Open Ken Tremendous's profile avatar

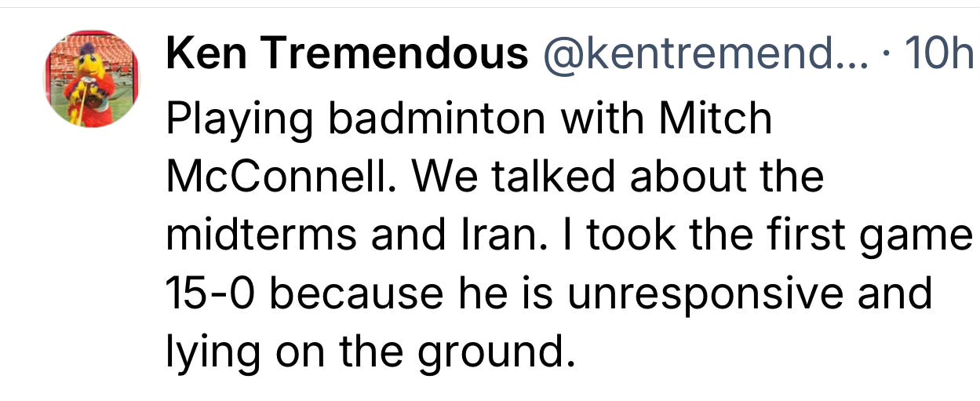(91, 80)
